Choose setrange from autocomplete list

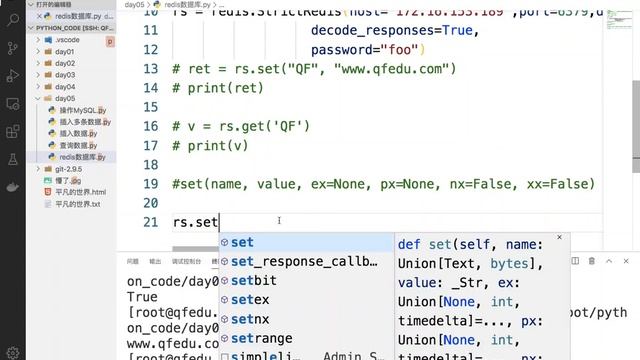pyautogui.click(x=306, y=338)
